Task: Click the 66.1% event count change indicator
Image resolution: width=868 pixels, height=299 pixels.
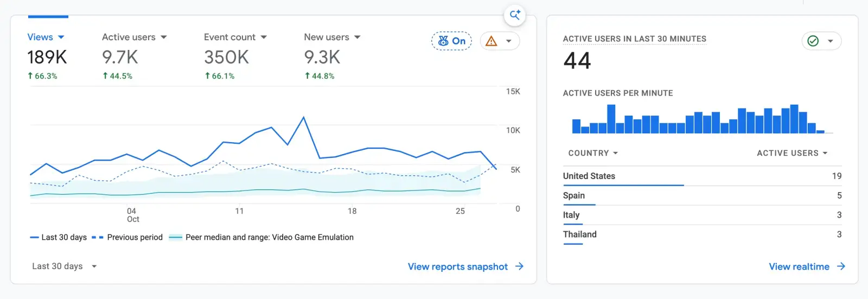Action: (219, 76)
